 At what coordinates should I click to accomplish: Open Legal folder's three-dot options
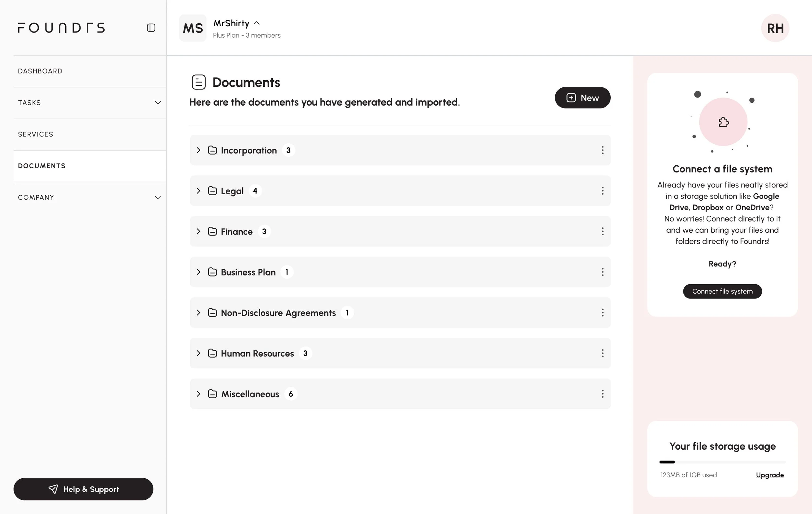[x=602, y=191]
